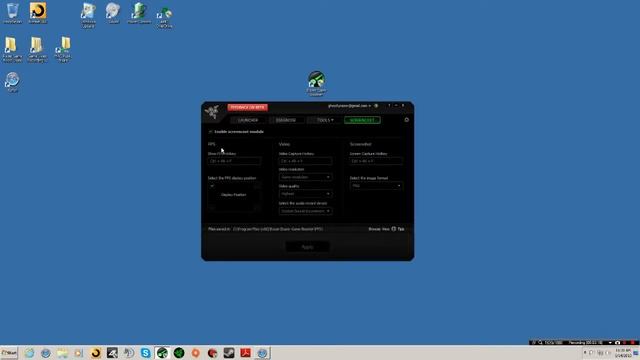Toggle the Enable screencast module checkbox
The width and height of the screenshot is (640, 360).
click(x=211, y=132)
